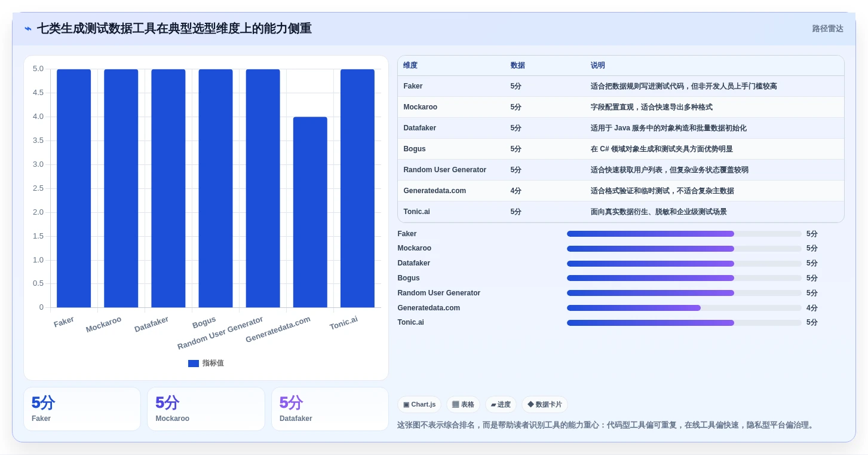The height and width of the screenshot is (455, 868).
Task: Click the Faker bar in chart
Action: tap(74, 188)
